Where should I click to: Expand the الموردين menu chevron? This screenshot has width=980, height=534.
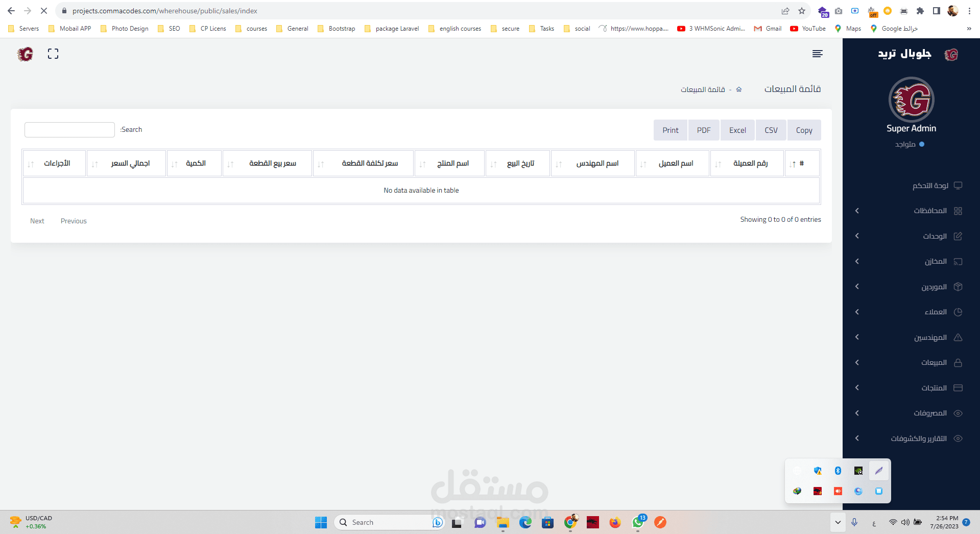pyautogui.click(x=857, y=286)
